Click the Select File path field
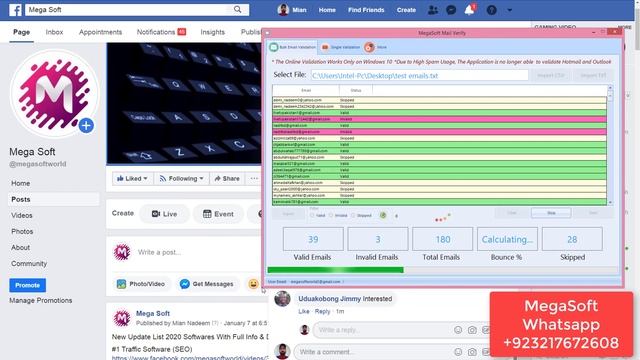This screenshot has width=640, height=360. [x=420, y=76]
